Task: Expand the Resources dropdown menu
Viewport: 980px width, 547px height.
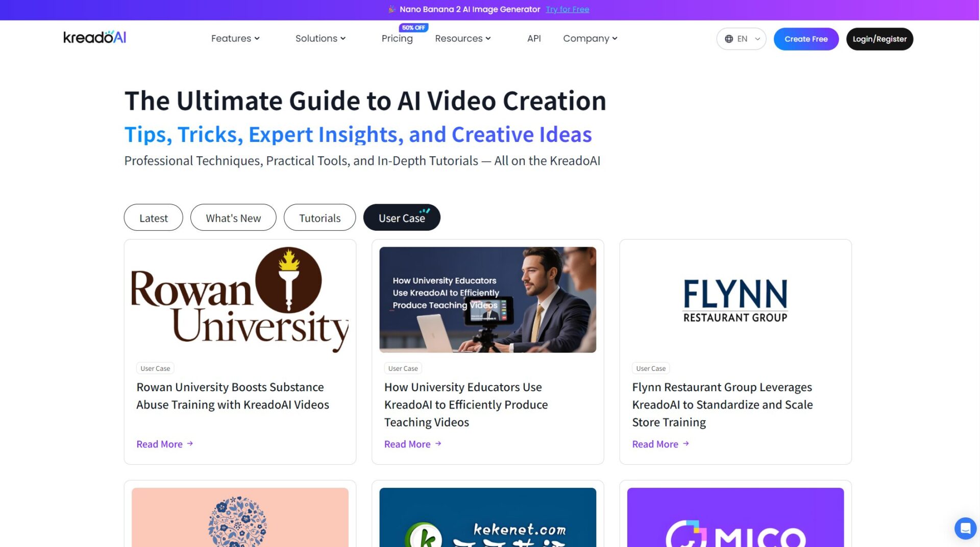Action: [x=462, y=38]
